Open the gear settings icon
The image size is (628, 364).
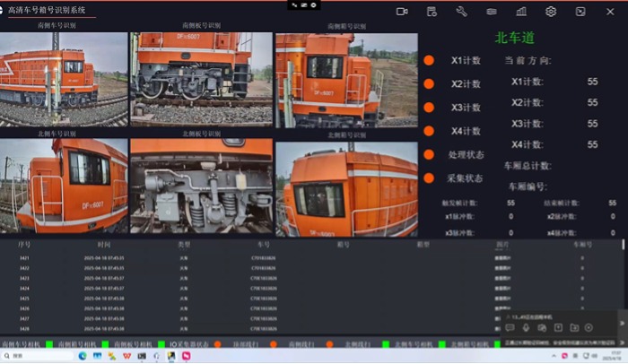click(x=551, y=12)
